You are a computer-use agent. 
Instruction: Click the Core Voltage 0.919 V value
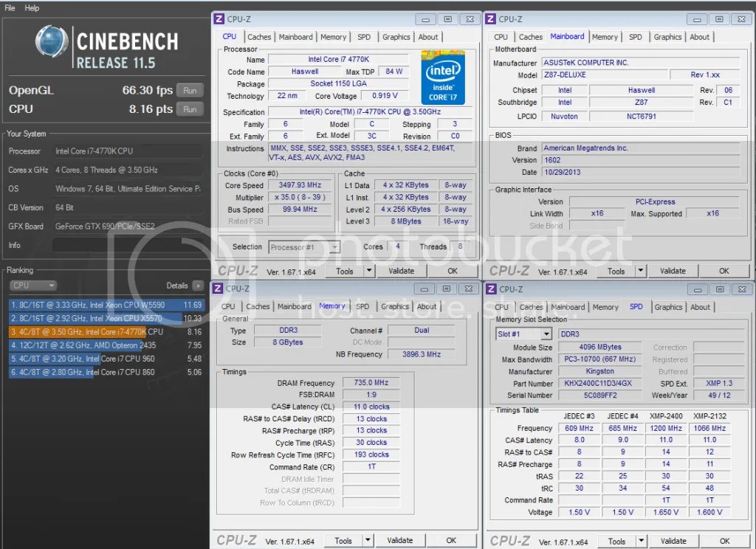385,95
